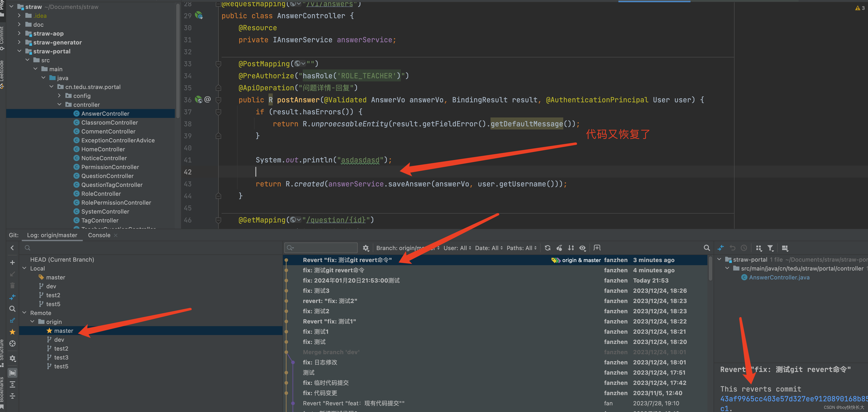Click the Show My Branches magnifier icon
The image size is (868, 412).
click(12, 309)
